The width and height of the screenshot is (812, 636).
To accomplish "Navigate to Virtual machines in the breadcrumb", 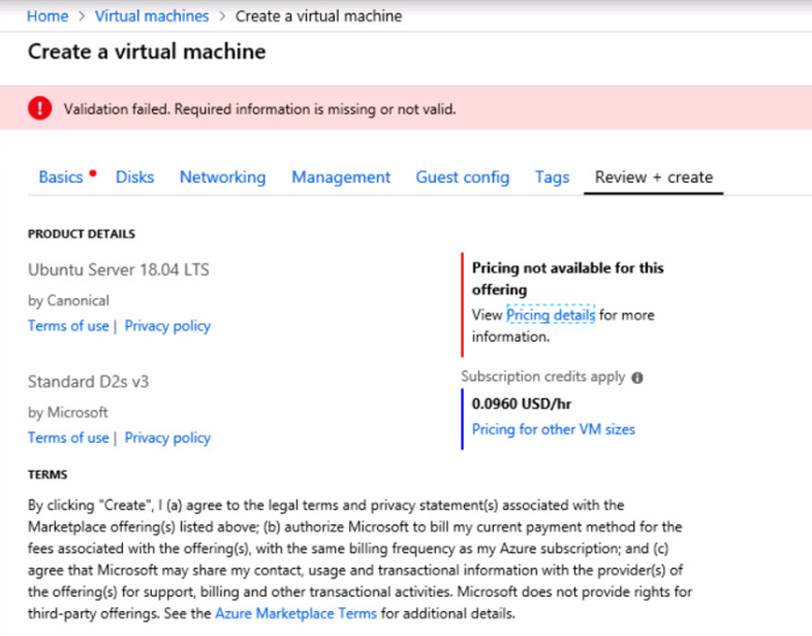I will point(152,16).
